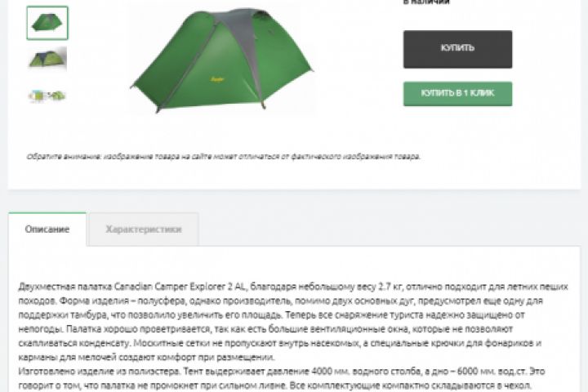This screenshot has height=392, width=588.
Task: Select the first green tent thumbnail
Action: click(x=47, y=23)
